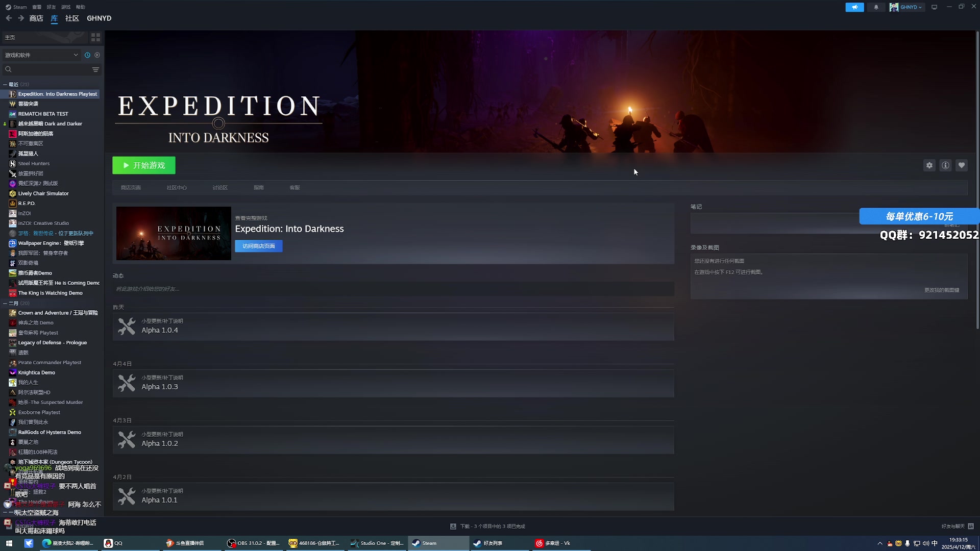Switch to Studio One taskbar window
The width and height of the screenshot is (980, 551).
377,543
